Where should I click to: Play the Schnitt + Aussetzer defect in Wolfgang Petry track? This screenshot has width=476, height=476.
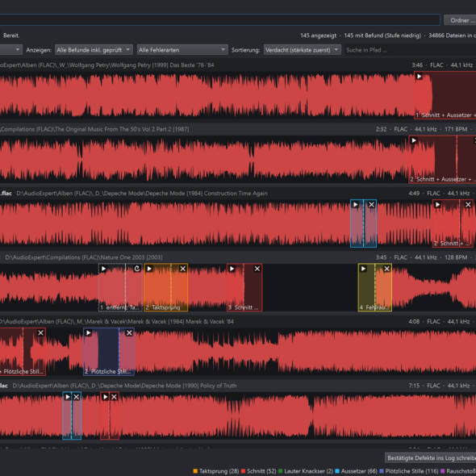pyautogui.click(x=419, y=76)
